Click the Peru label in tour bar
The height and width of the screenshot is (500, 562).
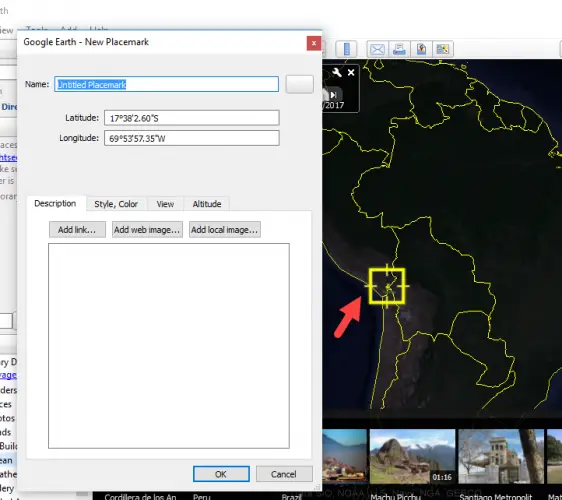click(x=201, y=496)
